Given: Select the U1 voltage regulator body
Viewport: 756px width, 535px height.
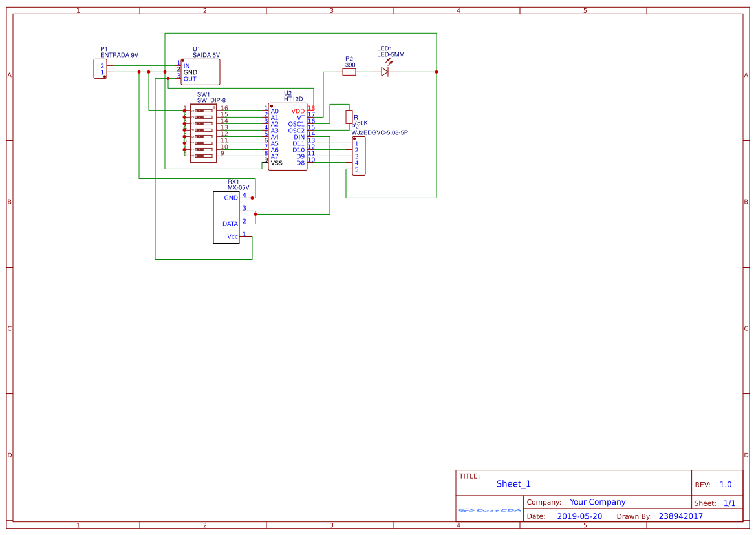Looking at the screenshot, I should click(x=200, y=72).
